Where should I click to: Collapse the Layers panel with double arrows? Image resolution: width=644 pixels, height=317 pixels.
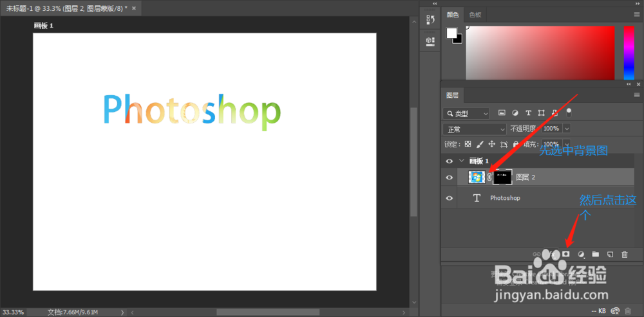[629, 84]
